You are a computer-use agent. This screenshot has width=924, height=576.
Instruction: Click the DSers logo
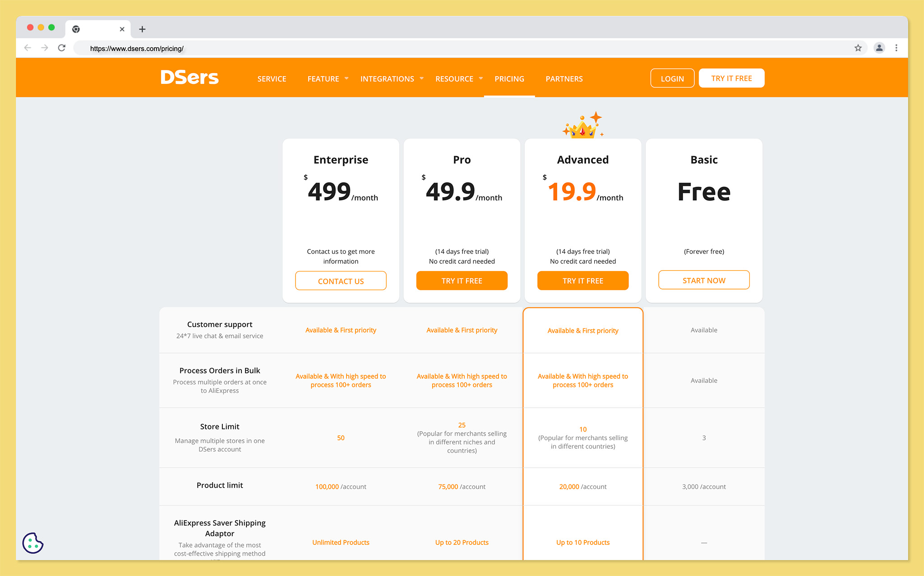189,77
